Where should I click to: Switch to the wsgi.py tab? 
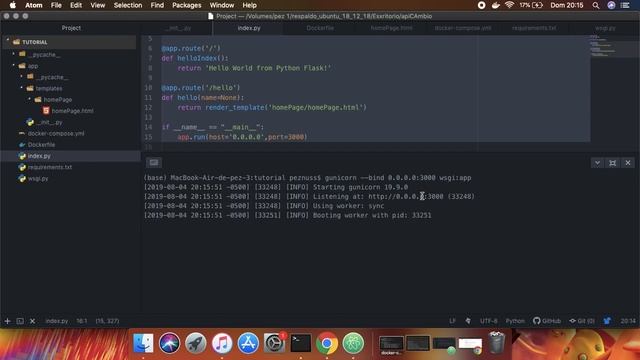pos(605,28)
